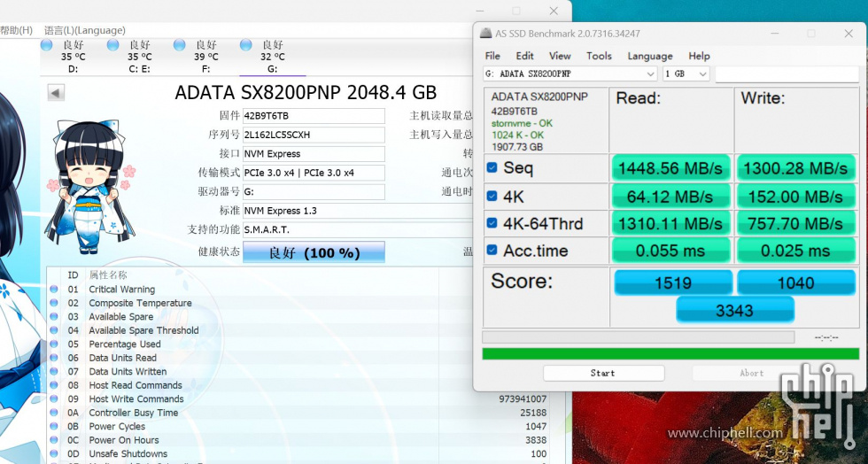Viewport: 868px width, 464px height.
Task: Click the Available Spare status dot
Action: 54,317
